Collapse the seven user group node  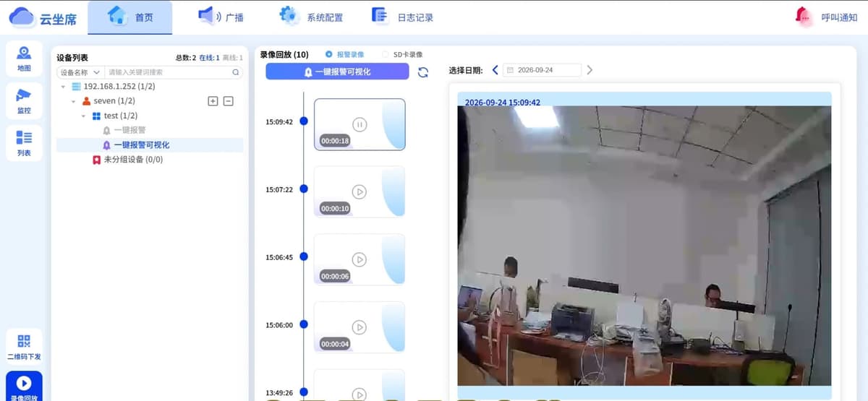coord(74,101)
